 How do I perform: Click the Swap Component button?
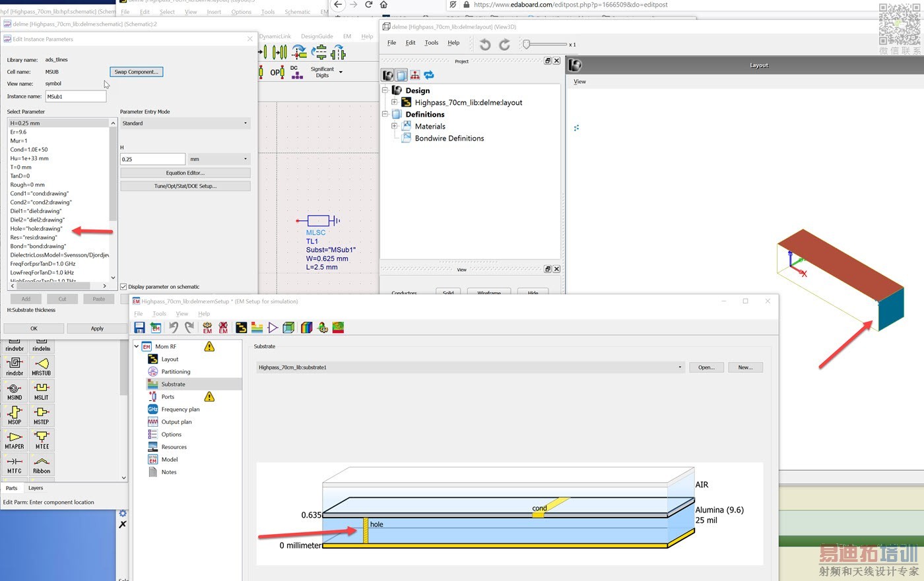tap(136, 72)
